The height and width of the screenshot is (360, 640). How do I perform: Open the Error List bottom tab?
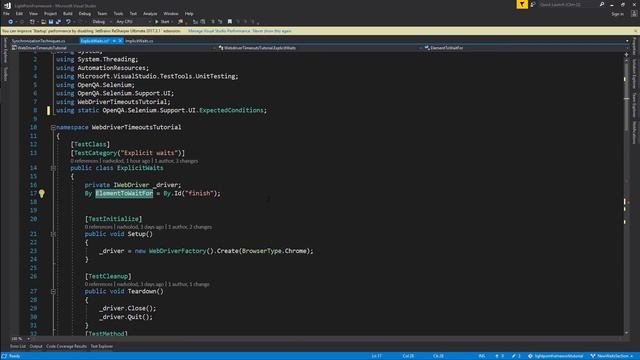(x=18, y=347)
